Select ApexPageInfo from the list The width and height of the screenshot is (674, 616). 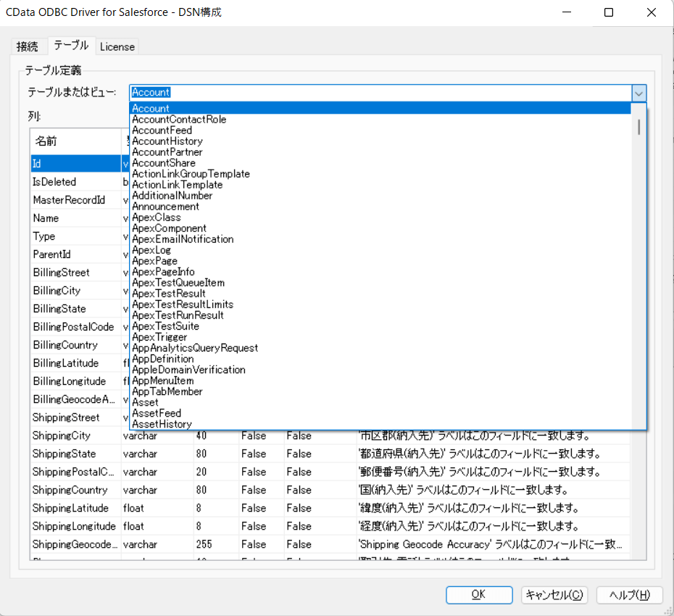click(x=380, y=272)
